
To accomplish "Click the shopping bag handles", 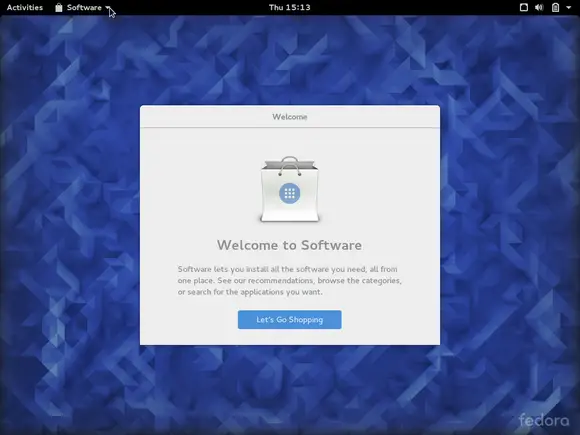I will click(290, 165).
